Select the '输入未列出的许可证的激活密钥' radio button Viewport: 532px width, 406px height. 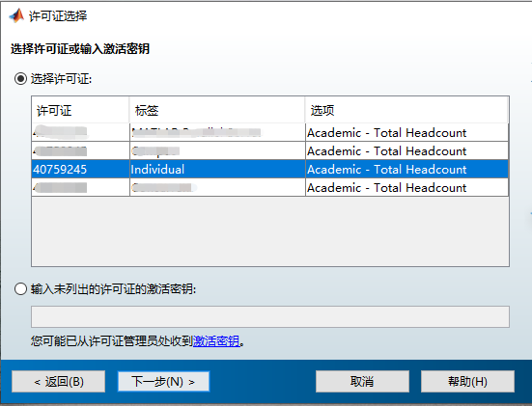(x=20, y=289)
